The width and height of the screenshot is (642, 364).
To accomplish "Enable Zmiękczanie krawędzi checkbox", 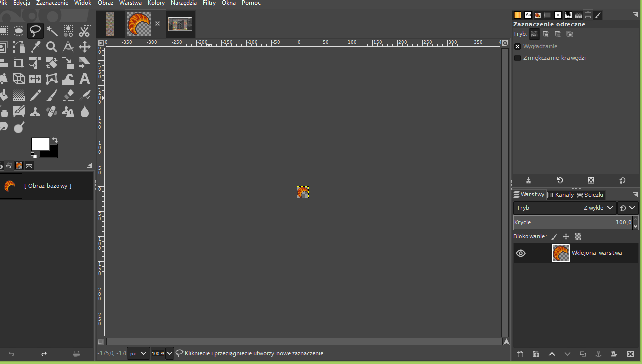I will [518, 58].
